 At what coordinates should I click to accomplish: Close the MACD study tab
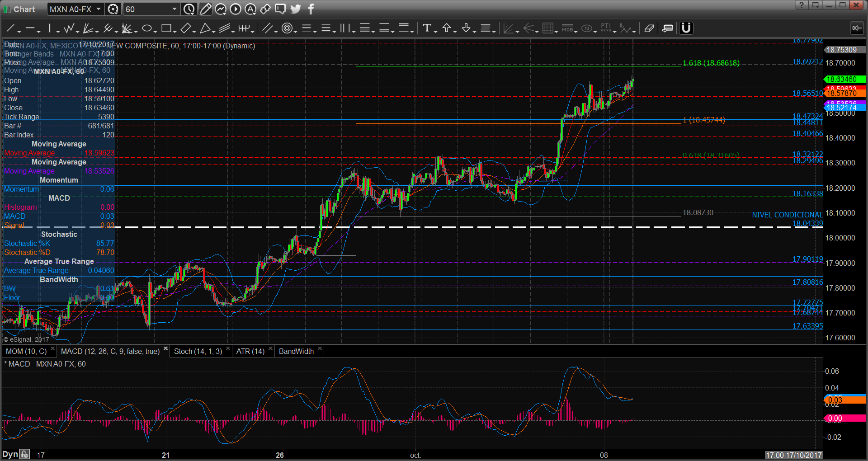click(x=165, y=348)
